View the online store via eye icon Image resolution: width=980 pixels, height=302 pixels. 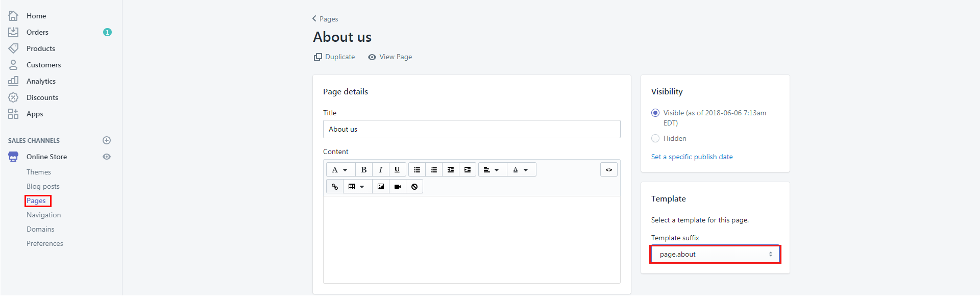pos(107,157)
